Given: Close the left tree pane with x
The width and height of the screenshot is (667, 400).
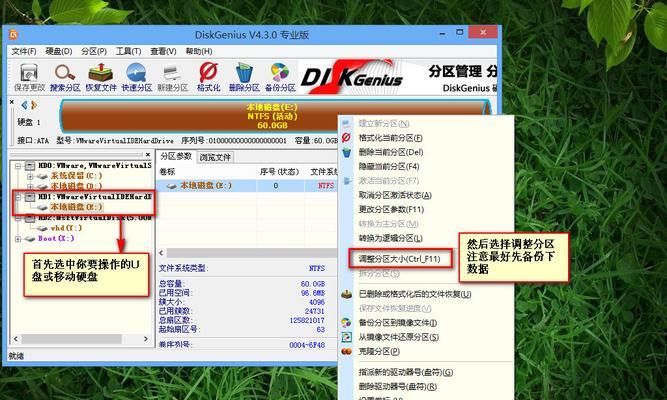Looking at the screenshot, I should [x=148, y=155].
